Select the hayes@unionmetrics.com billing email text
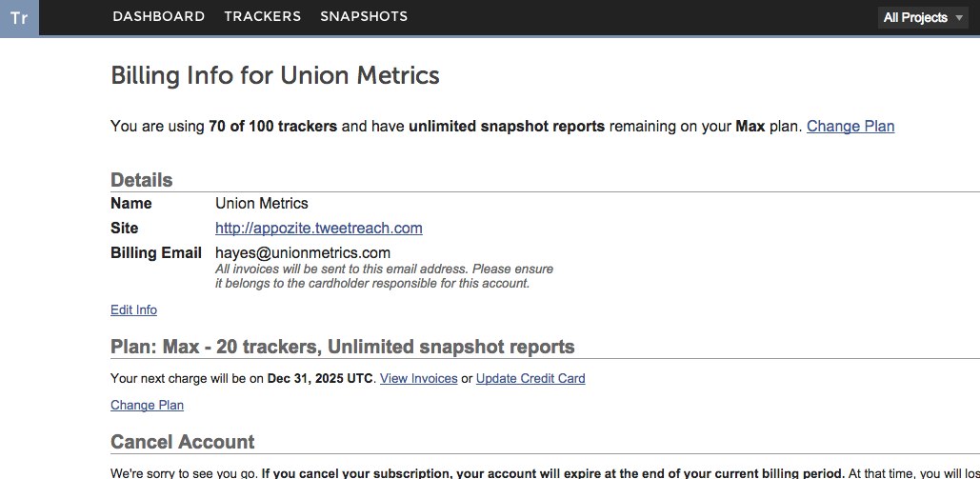The width and height of the screenshot is (980, 479). coord(303,252)
